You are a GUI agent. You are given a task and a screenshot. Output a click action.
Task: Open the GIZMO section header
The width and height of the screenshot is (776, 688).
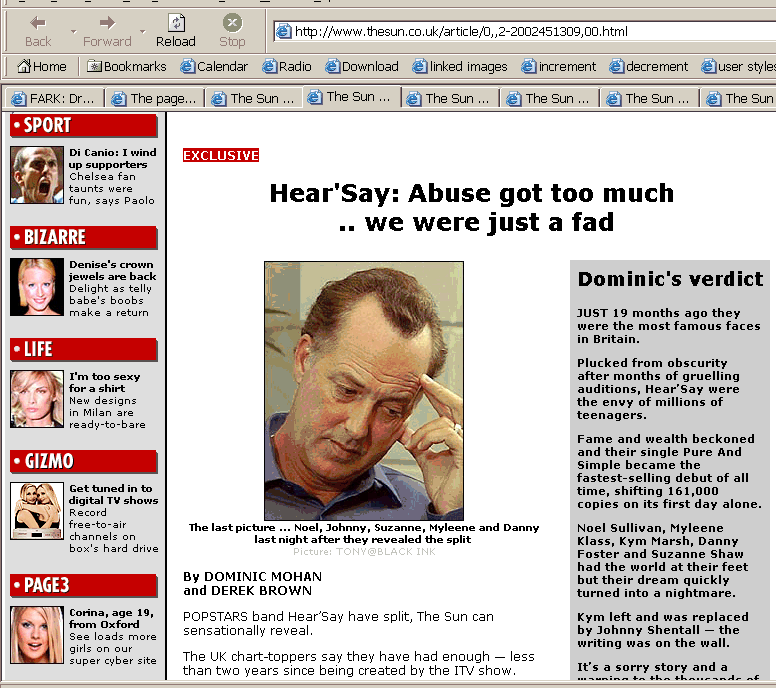click(84, 461)
